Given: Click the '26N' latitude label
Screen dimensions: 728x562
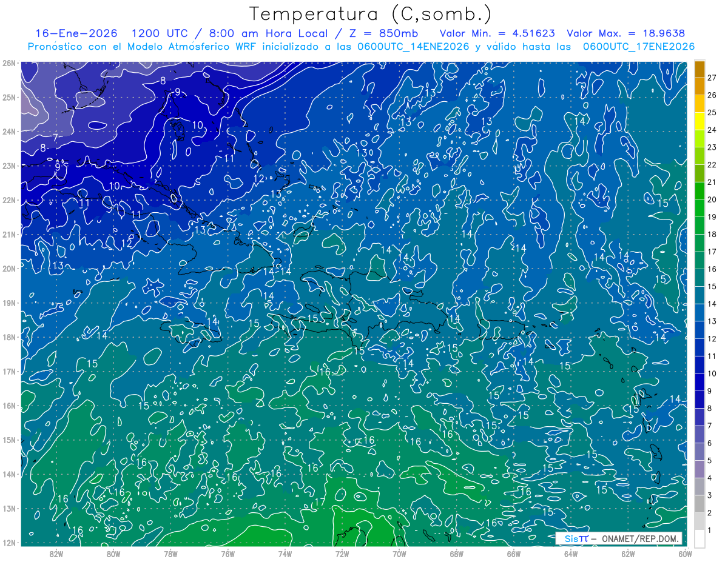Looking at the screenshot, I should [8, 63].
